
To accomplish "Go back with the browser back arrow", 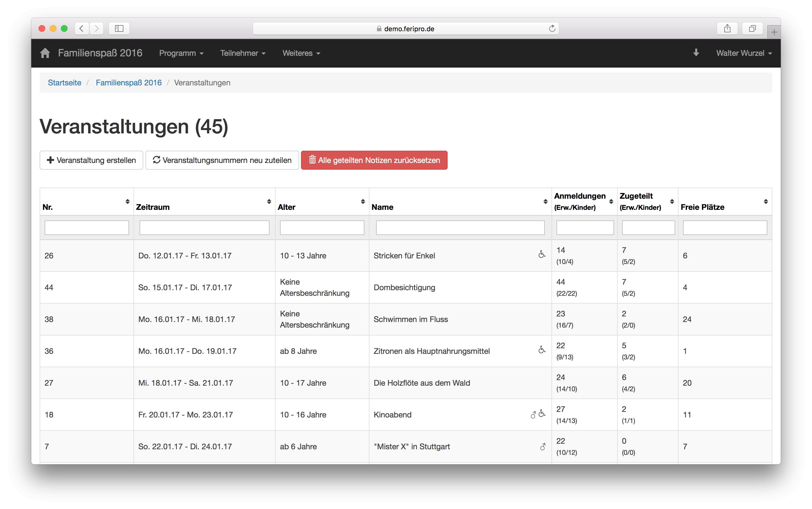I will point(82,29).
